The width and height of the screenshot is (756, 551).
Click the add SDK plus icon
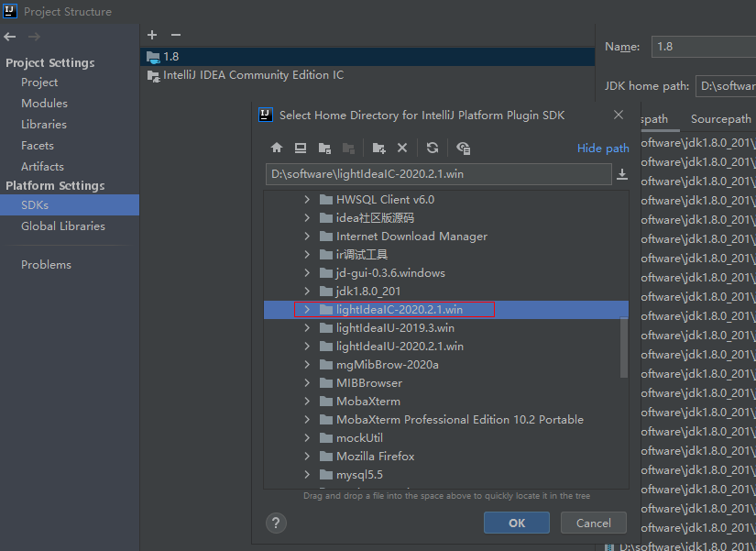pos(152,35)
